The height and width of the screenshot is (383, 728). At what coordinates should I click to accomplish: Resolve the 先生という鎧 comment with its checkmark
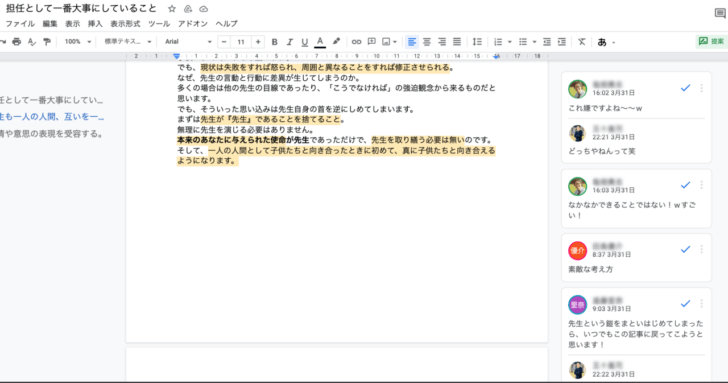685,304
